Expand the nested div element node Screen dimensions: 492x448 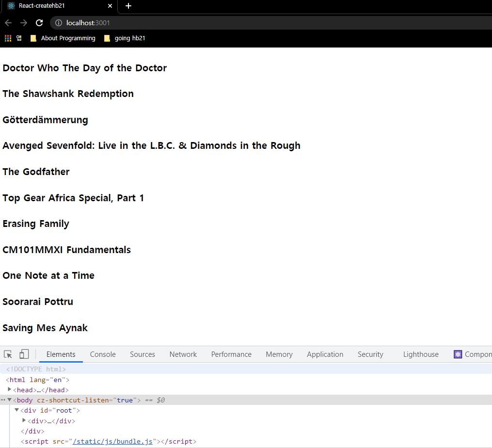(x=24, y=420)
